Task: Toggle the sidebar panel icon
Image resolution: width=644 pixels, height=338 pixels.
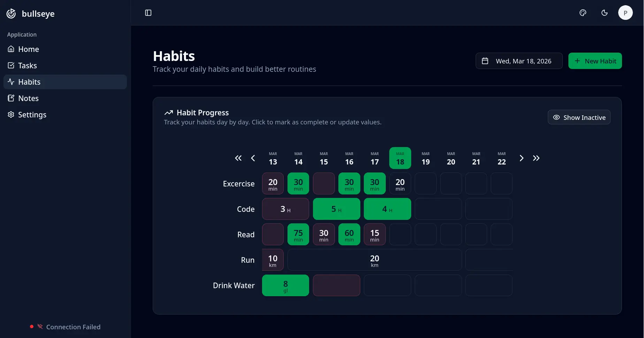Action: (148, 13)
